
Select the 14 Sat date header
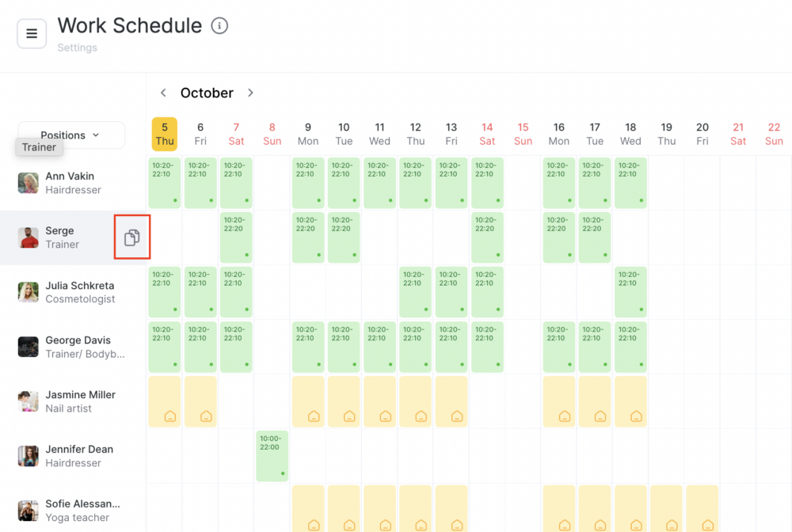click(487, 135)
